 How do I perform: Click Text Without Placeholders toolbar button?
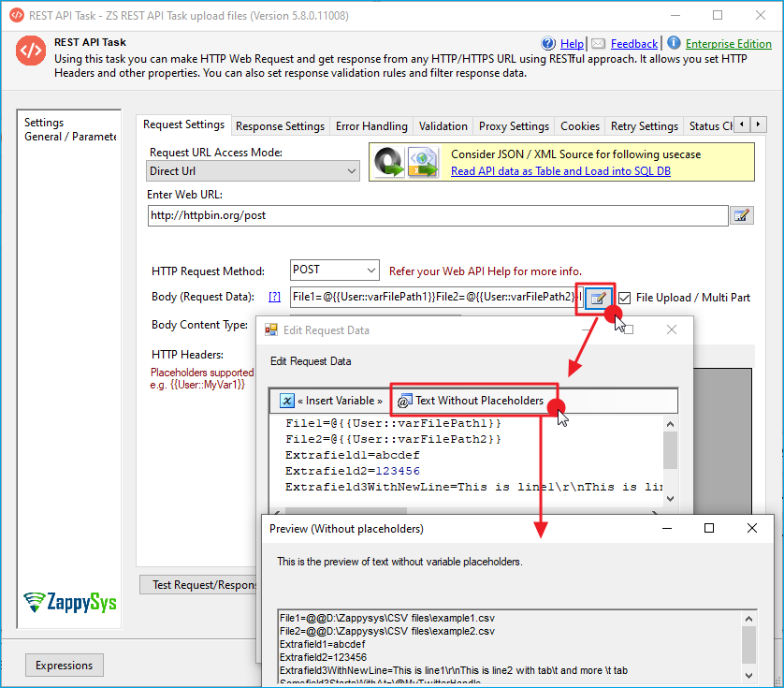point(471,401)
